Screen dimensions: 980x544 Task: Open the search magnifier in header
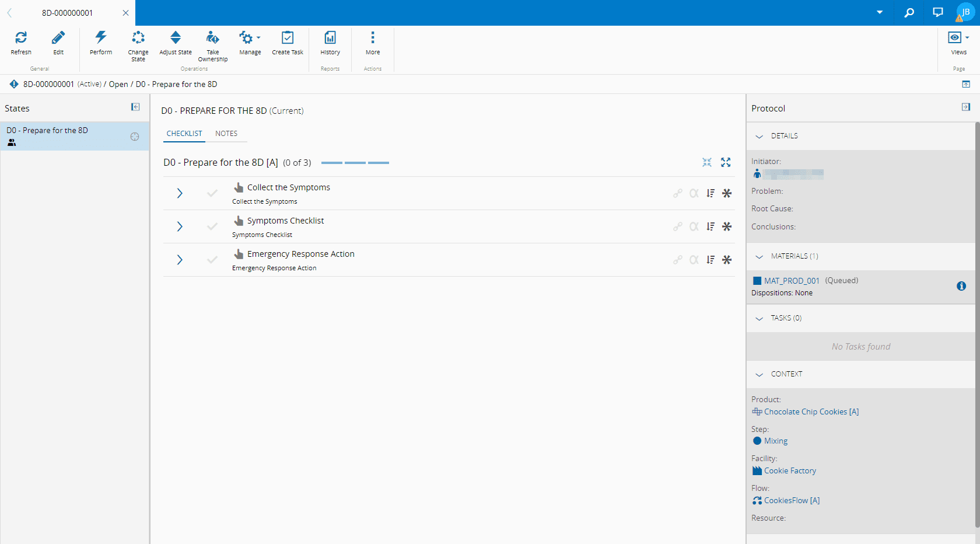tap(909, 12)
